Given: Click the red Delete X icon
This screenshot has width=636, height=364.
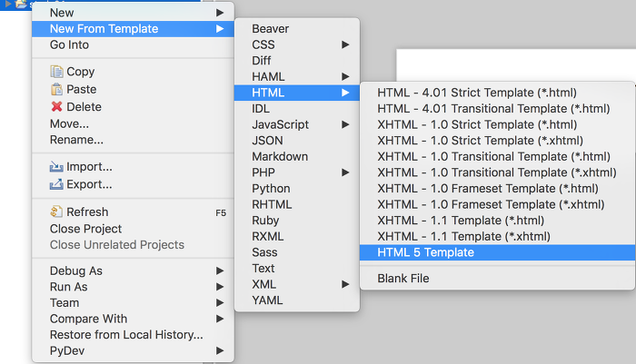Looking at the screenshot, I should 56,106.
